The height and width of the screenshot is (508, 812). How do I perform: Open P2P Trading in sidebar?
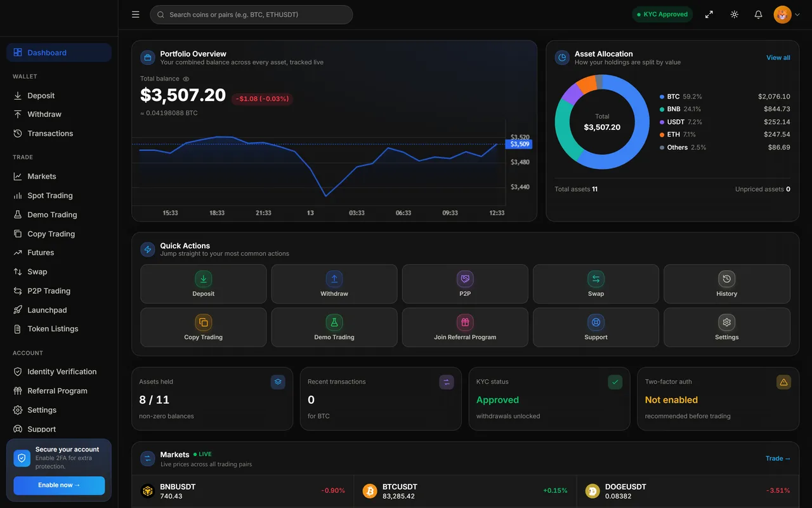coord(59,291)
